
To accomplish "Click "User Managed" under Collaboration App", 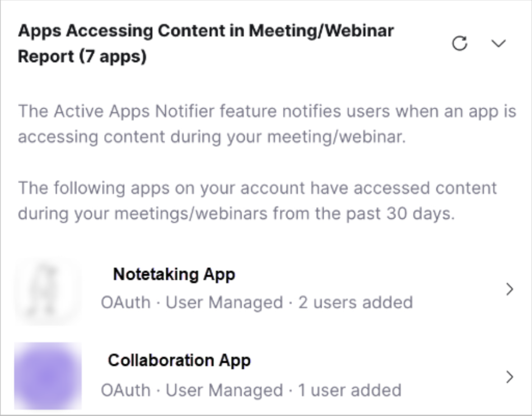I will point(224,390).
